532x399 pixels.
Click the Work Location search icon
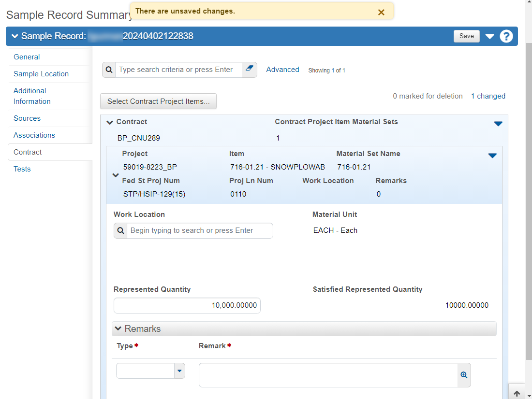tap(120, 230)
